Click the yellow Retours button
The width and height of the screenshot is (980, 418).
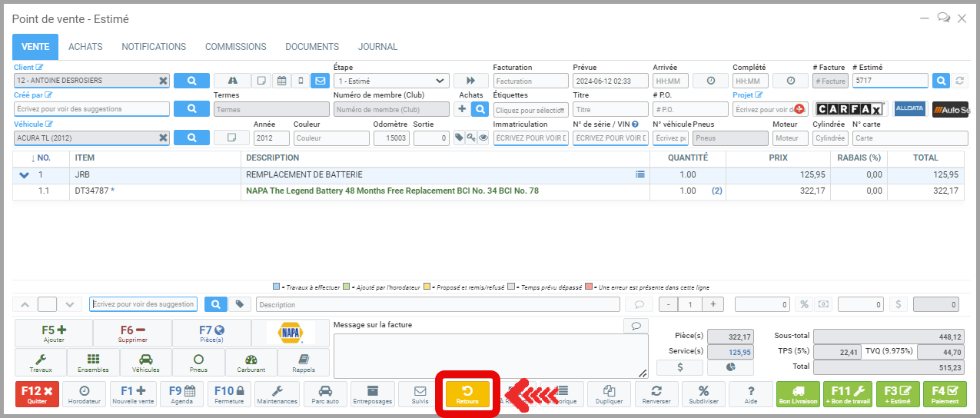467,394
